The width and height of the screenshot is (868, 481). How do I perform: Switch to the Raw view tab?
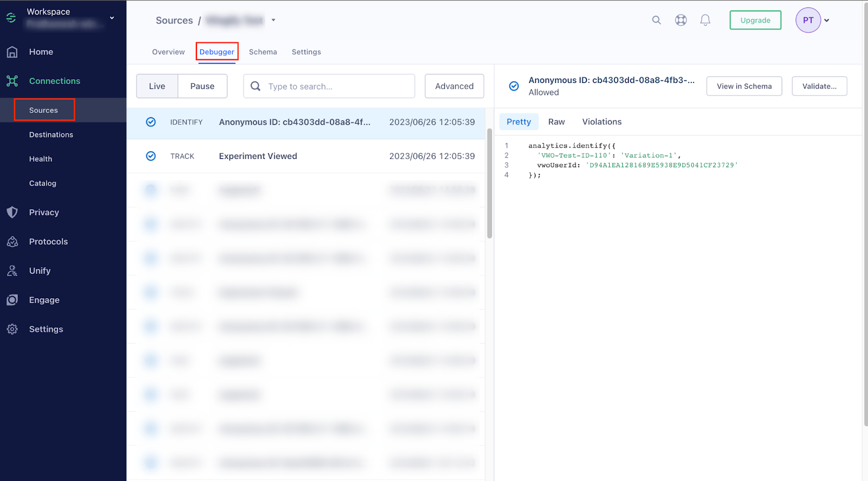click(557, 121)
